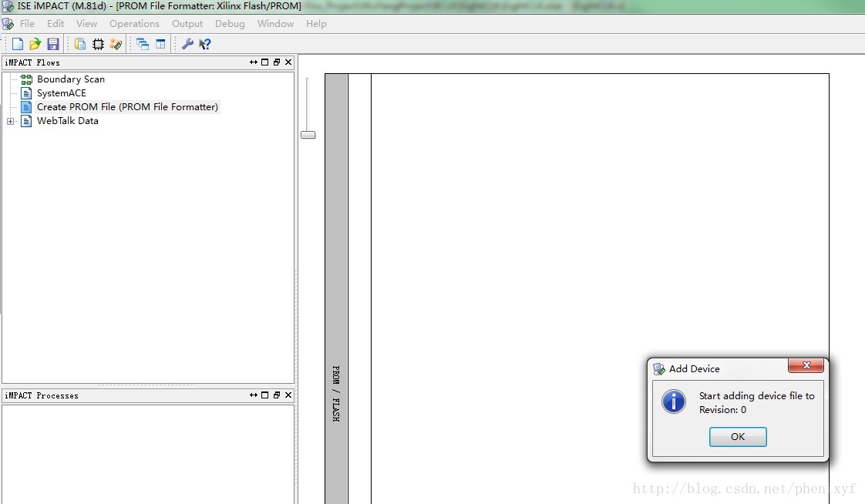Screen dimensions: 865x504
Task: Open the Debug menu
Action: (230, 24)
